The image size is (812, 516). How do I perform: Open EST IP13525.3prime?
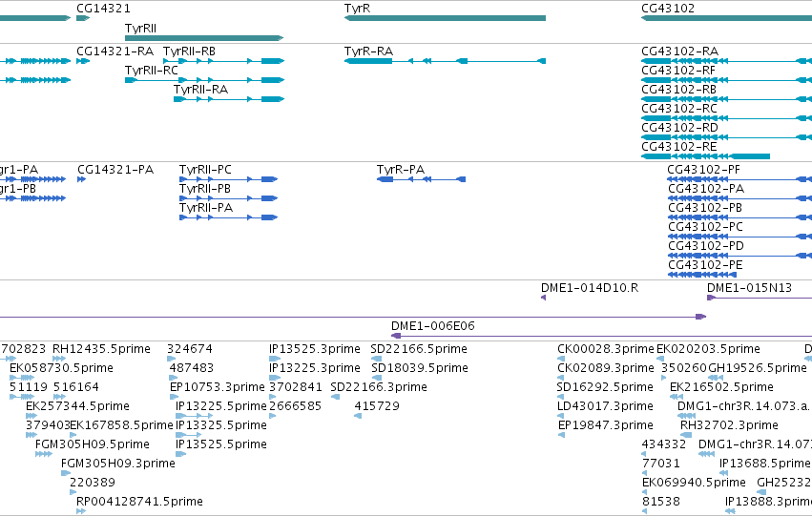314,349
